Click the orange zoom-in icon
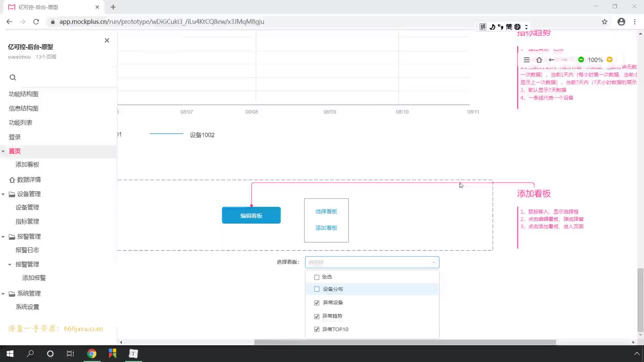Image resolution: width=644 pixels, height=362 pixels. (609, 60)
